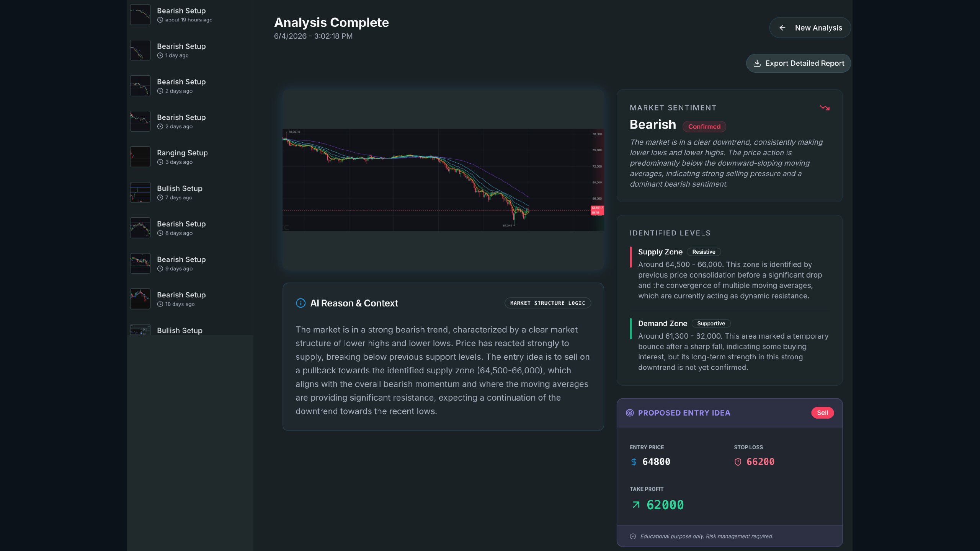Open the Bullish Setup from 7 days ago
The width and height of the screenshot is (980, 551).
(x=190, y=192)
